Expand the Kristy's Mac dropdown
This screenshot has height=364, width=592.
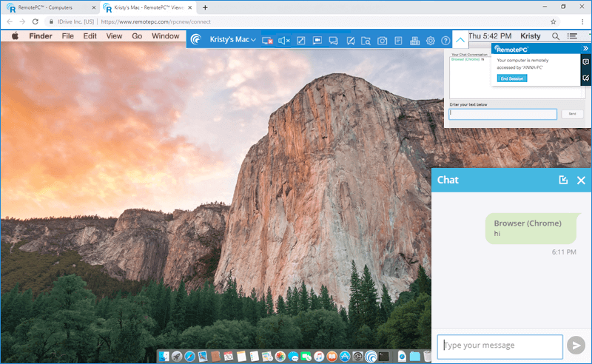pos(253,40)
